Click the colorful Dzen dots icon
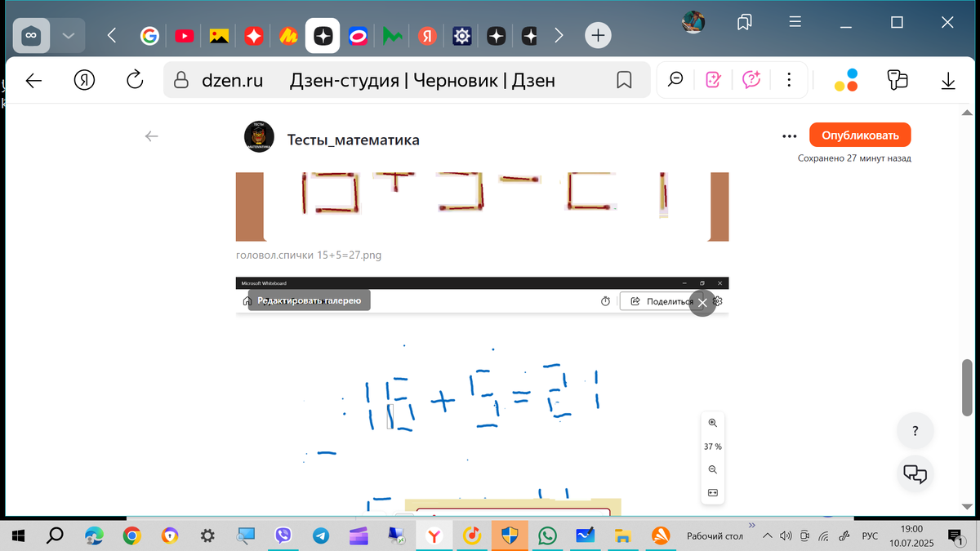Image resolution: width=980 pixels, height=551 pixels. point(846,79)
